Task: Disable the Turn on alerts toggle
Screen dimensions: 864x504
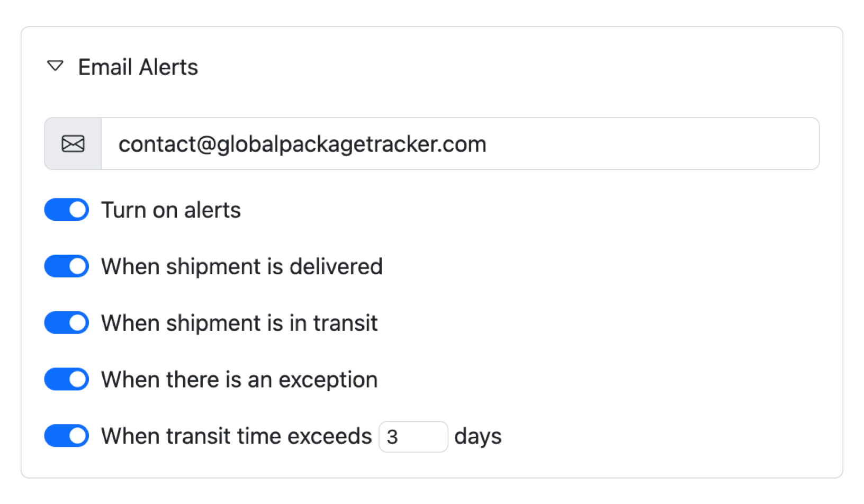Action: click(x=67, y=210)
